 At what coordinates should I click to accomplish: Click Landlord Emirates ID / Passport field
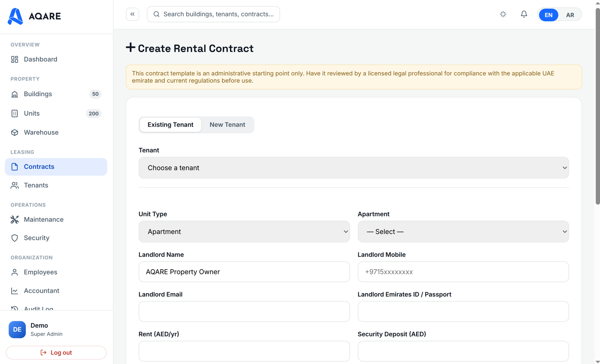click(463, 312)
